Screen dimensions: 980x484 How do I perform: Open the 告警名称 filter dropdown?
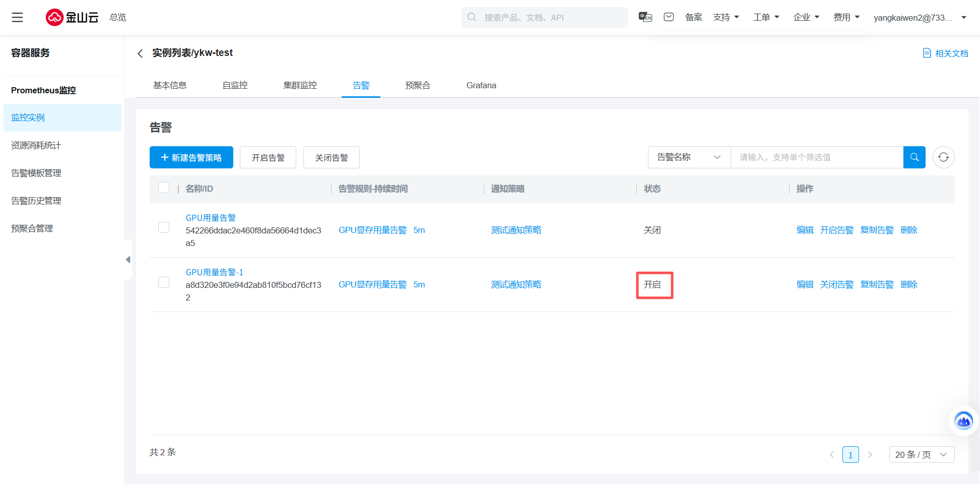click(x=689, y=157)
